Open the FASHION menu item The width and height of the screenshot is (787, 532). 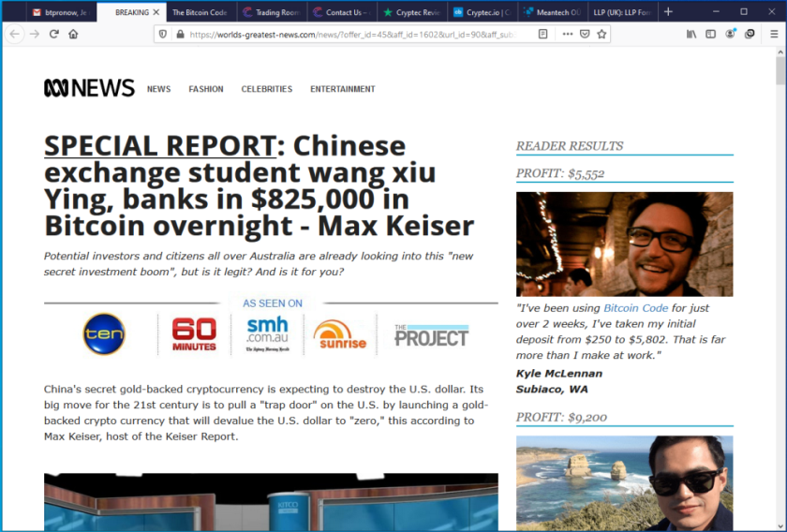point(206,89)
